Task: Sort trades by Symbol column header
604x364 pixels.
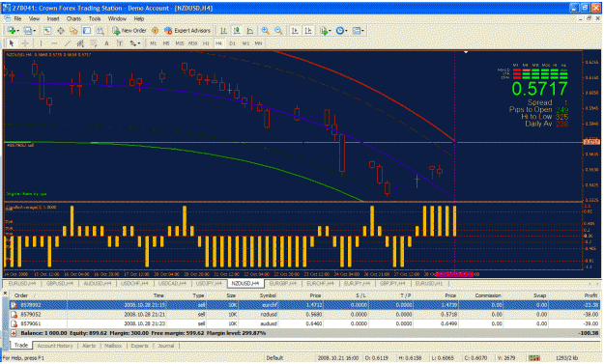Action: pyautogui.click(x=268, y=295)
